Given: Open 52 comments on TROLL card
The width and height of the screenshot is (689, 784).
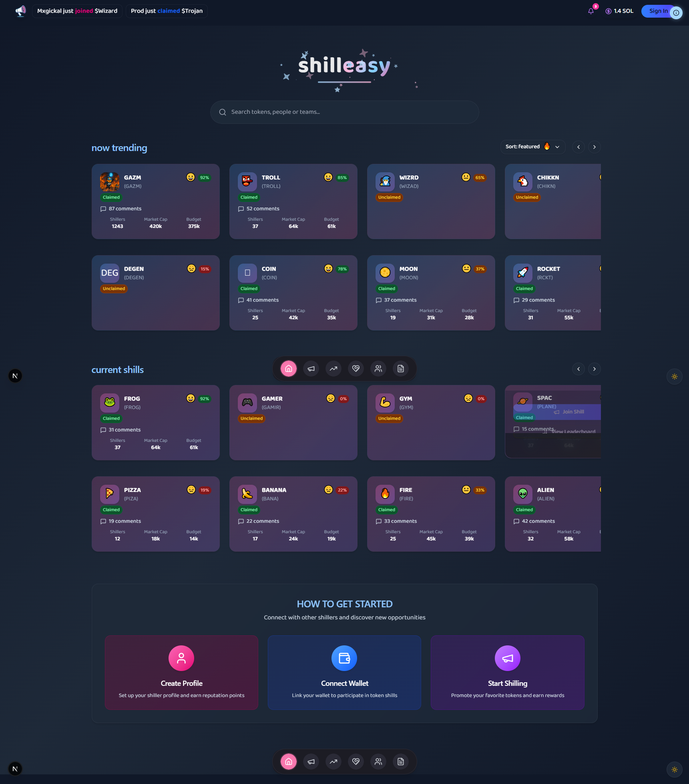Looking at the screenshot, I should 259,209.
